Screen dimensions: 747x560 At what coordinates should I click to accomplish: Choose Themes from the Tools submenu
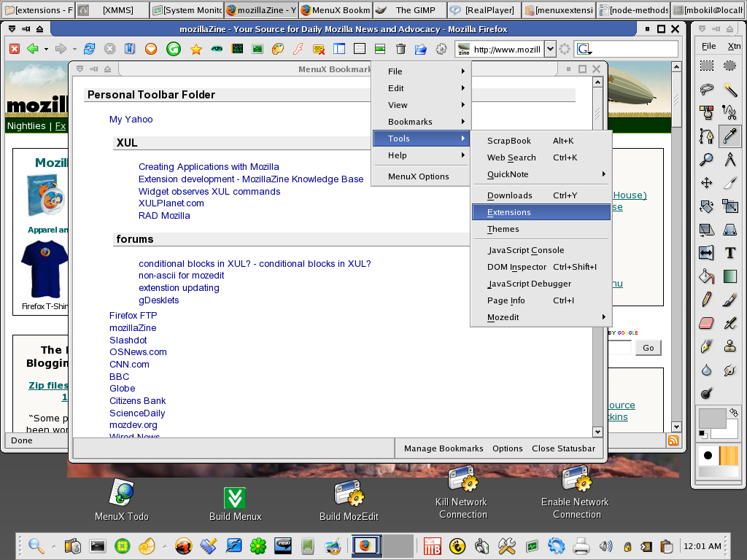pos(541,229)
